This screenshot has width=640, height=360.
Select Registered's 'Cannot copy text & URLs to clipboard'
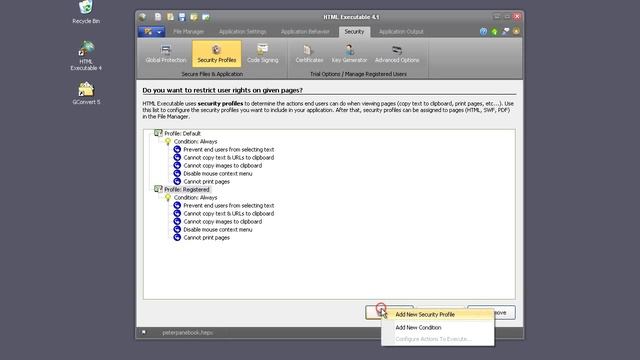coord(229,213)
